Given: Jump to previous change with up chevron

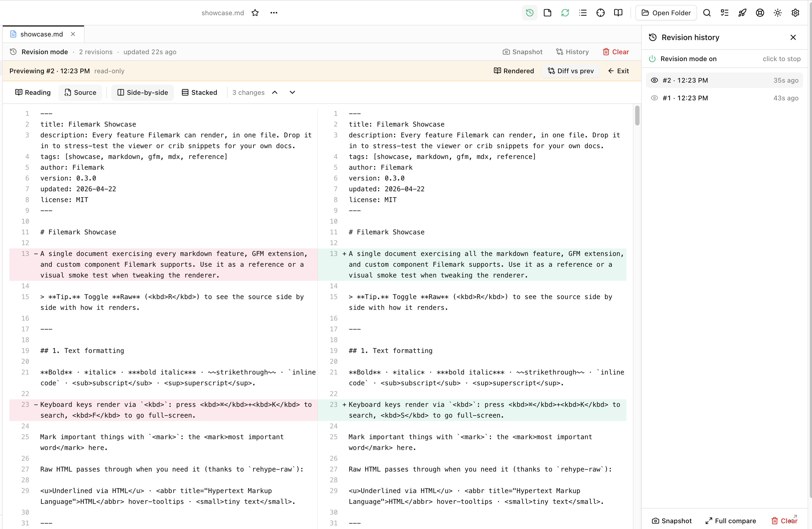Looking at the screenshot, I should [275, 93].
